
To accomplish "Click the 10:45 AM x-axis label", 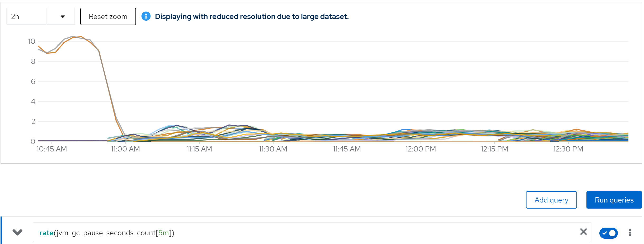I will click(x=52, y=149).
